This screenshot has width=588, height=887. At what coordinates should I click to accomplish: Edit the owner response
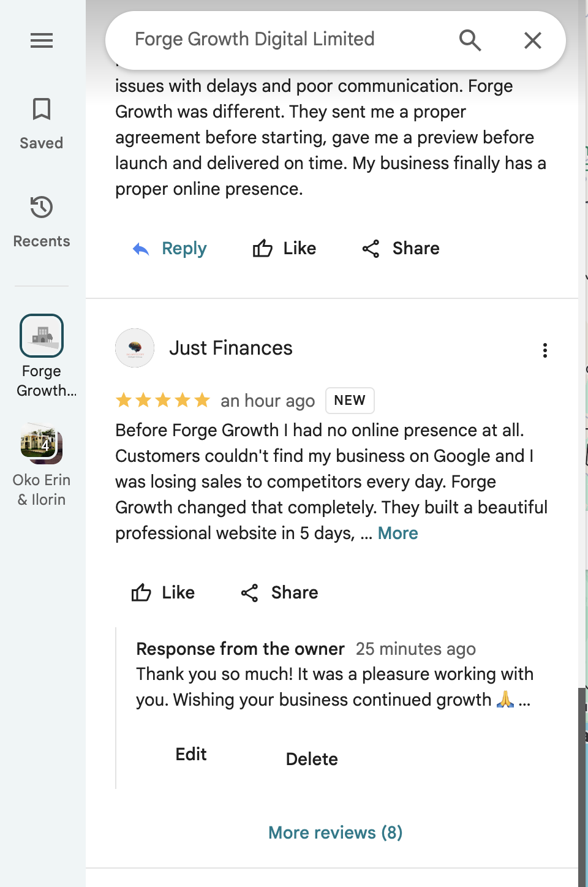tap(190, 754)
